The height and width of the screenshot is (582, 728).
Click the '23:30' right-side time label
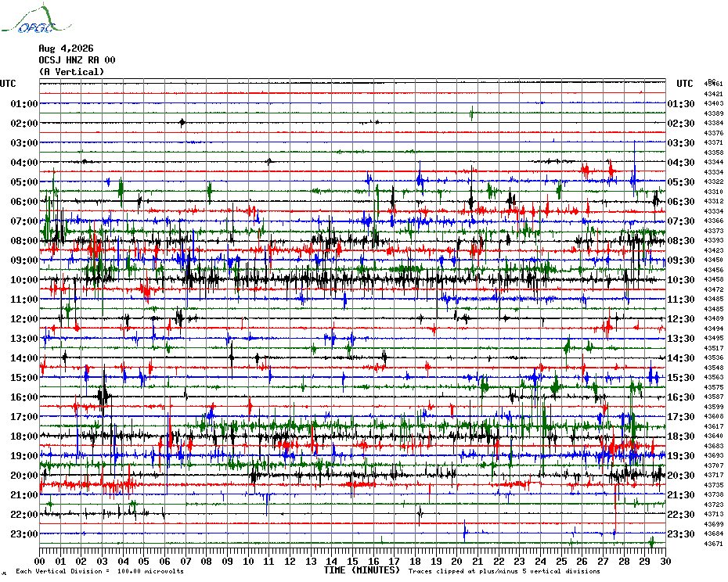681,534
